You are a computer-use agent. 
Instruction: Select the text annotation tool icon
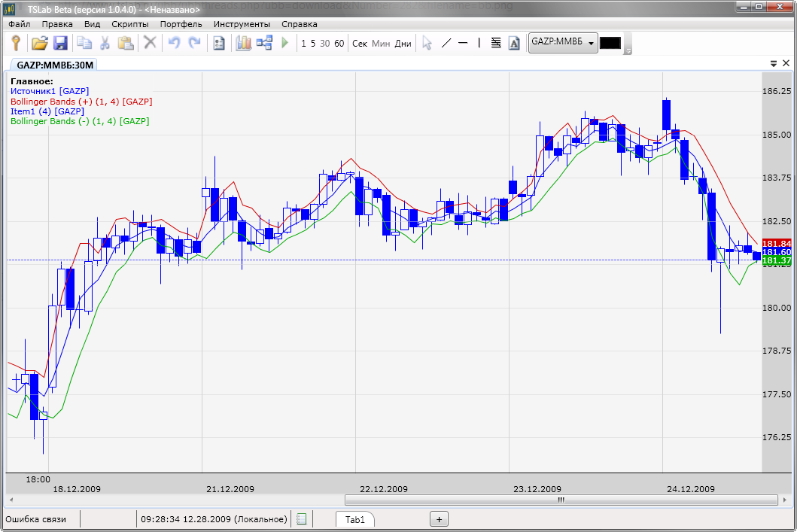[x=514, y=43]
